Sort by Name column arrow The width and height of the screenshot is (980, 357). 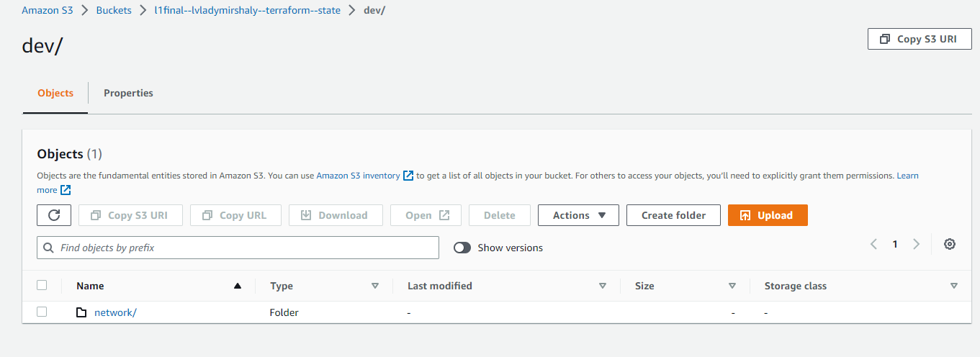point(238,286)
